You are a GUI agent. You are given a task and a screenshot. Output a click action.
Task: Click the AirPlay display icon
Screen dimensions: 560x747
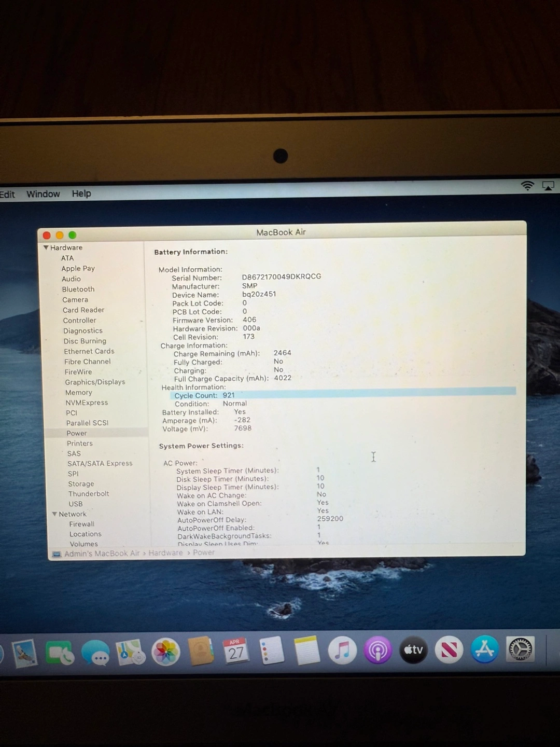tap(548, 186)
